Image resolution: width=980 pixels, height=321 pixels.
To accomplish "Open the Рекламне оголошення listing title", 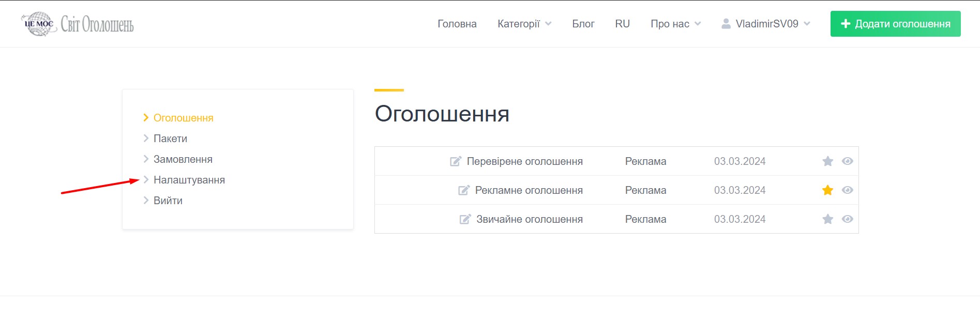I will coord(529,190).
